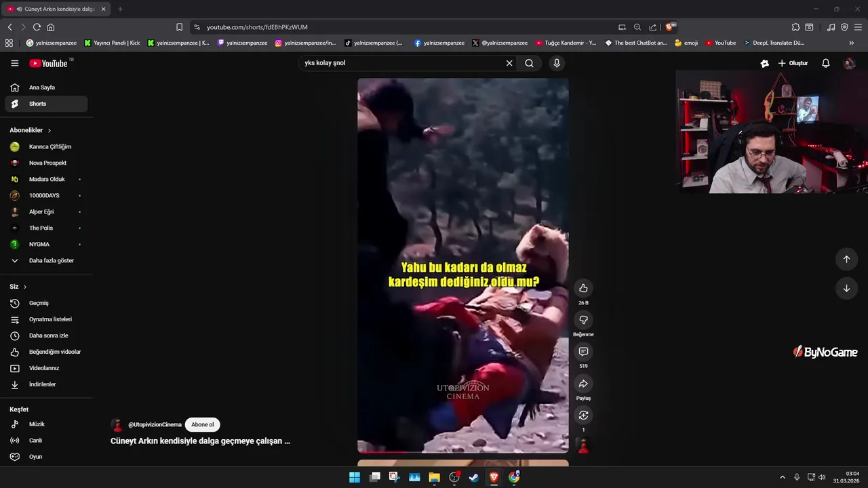The height and width of the screenshot is (488, 868).
Task: Bookmark this page
Action: [x=179, y=27]
